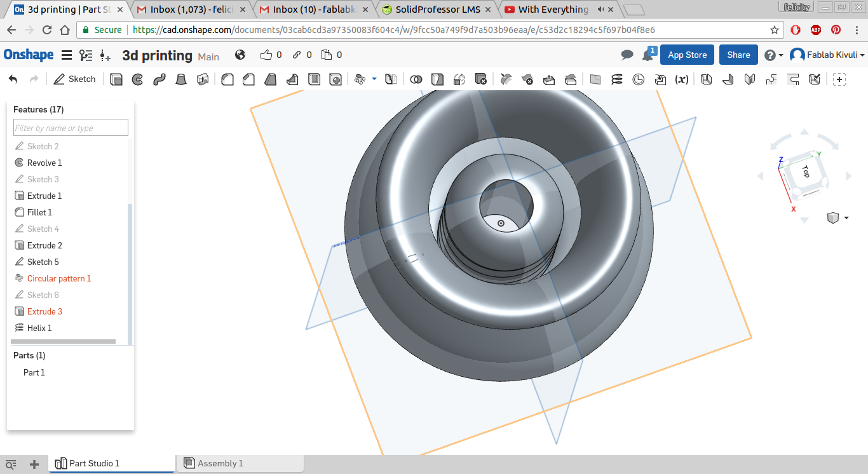The width and height of the screenshot is (868, 474).
Task: Pick the Thicken tool
Action: [x=203, y=79]
